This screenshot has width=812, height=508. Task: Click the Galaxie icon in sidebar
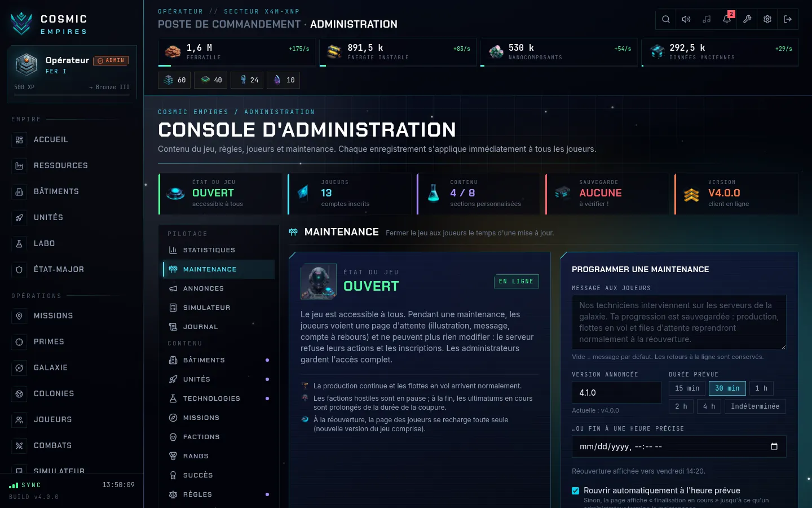19,368
